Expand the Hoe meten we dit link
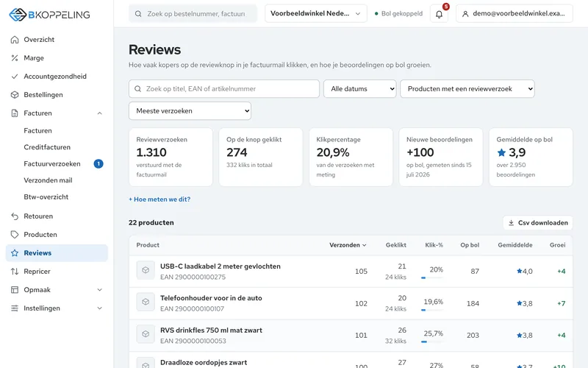Image resolution: width=588 pixels, height=368 pixels. pyautogui.click(x=159, y=199)
